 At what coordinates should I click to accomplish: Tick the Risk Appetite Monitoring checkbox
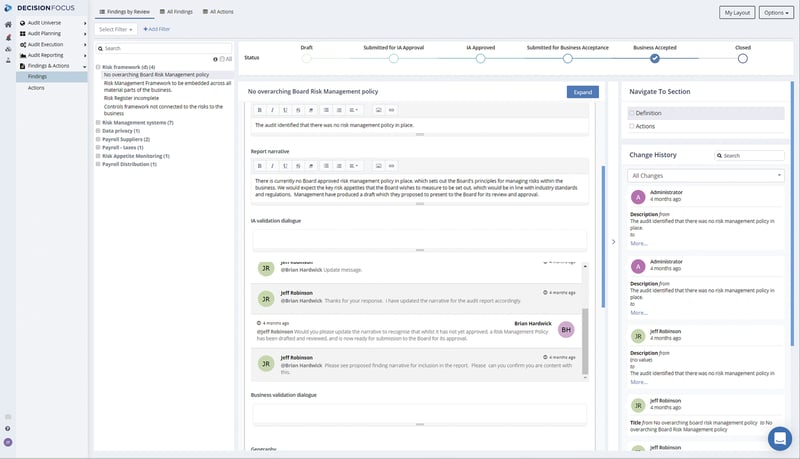[98, 156]
